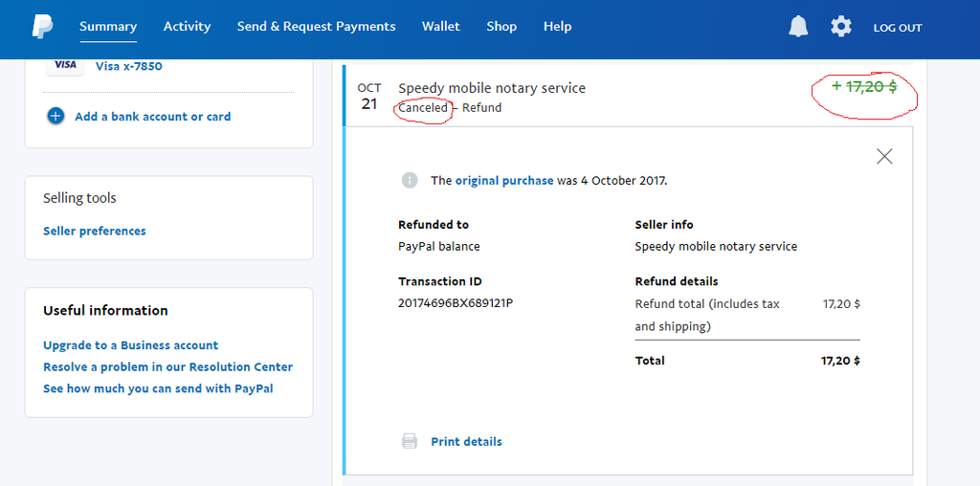Click the info icon beside original purchase
980x486 pixels.
coord(410,180)
